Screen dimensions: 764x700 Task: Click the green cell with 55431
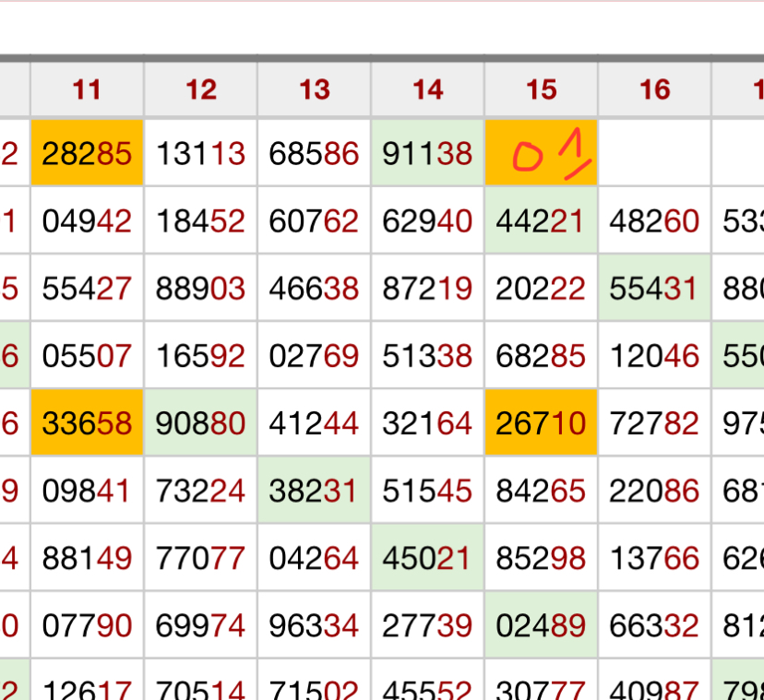(655, 289)
